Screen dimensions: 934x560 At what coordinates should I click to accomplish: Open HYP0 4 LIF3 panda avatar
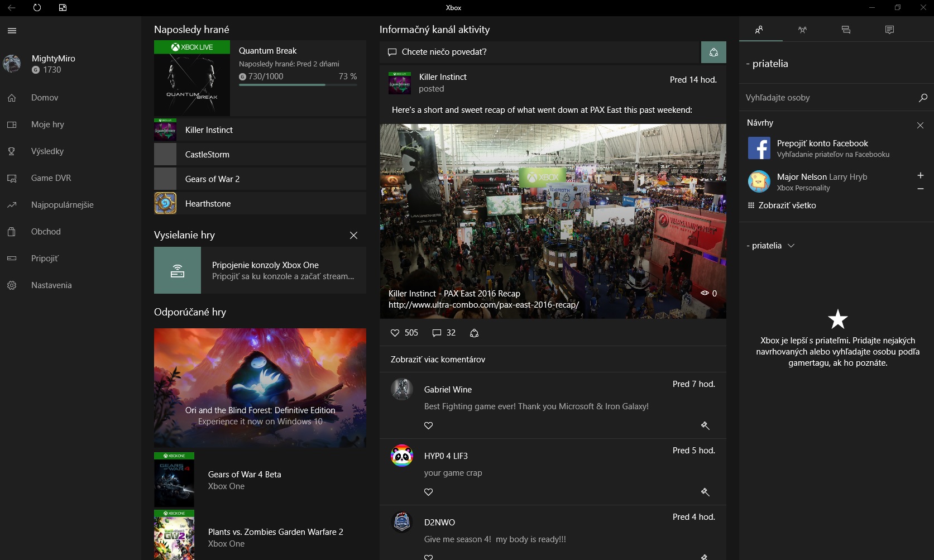[x=402, y=456]
